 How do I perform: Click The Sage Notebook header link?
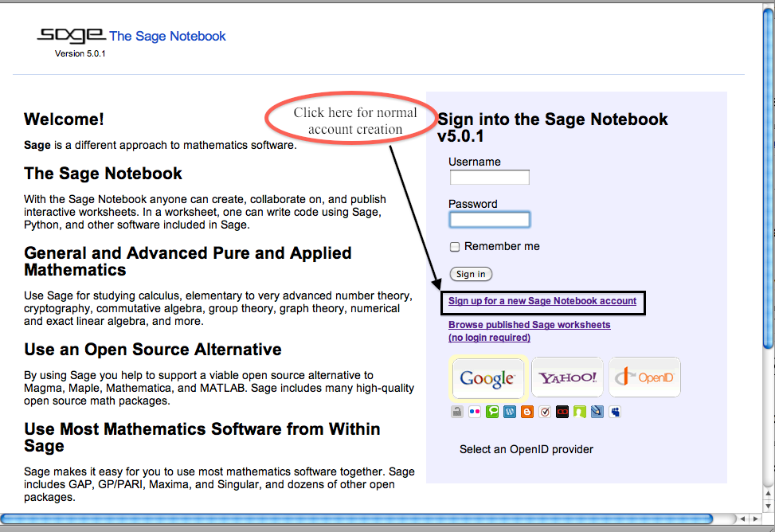[x=167, y=36]
